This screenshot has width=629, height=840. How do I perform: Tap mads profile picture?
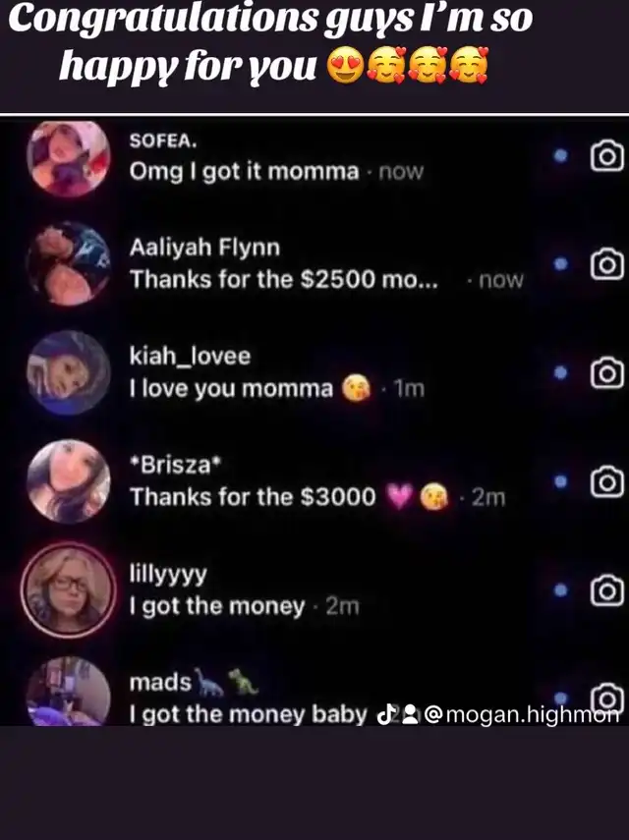click(69, 693)
